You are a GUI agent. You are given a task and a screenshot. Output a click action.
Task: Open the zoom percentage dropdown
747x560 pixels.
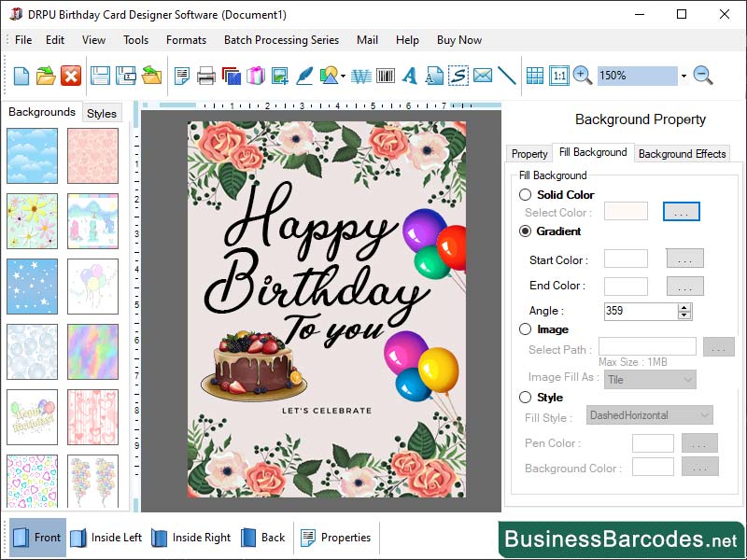click(x=684, y=77)
